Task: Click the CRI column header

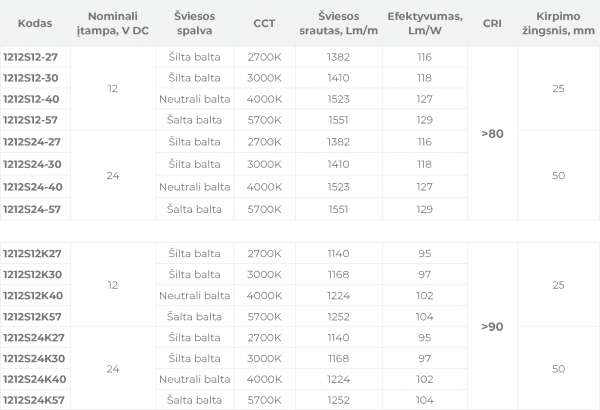Action: 492,23
